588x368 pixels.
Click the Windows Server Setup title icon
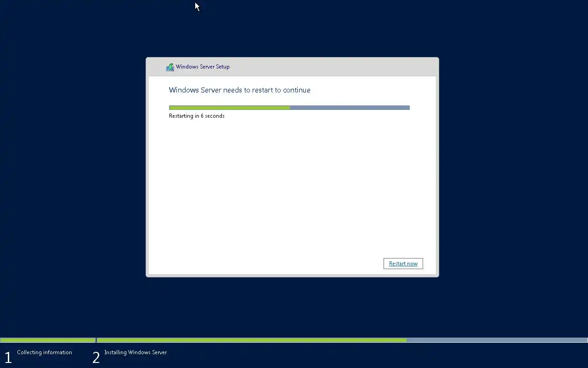point(170,67)
